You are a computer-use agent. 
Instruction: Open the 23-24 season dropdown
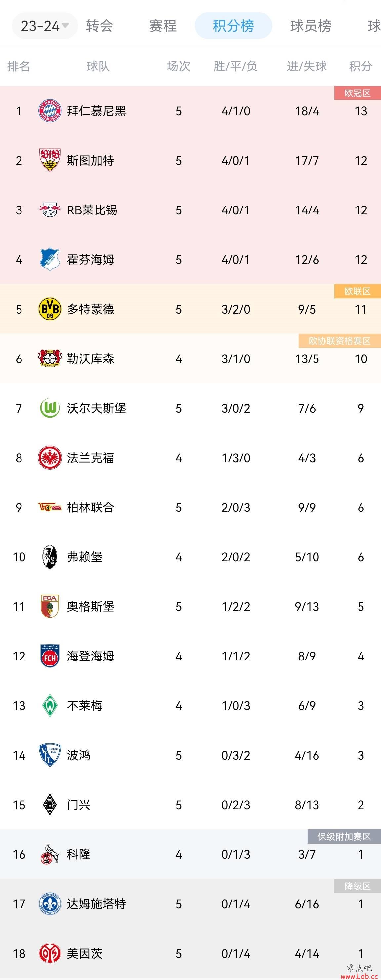point(45,26)
